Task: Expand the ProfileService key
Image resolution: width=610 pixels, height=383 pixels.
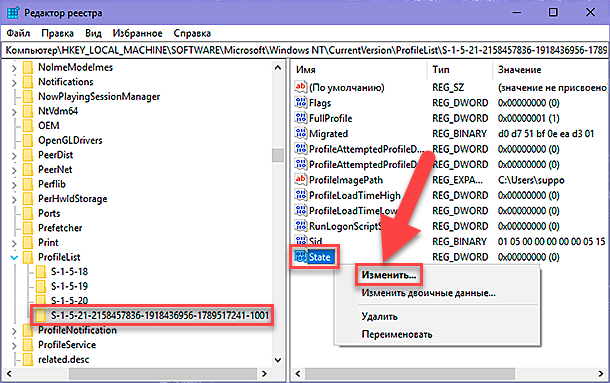Action: [x=14, y=345]
